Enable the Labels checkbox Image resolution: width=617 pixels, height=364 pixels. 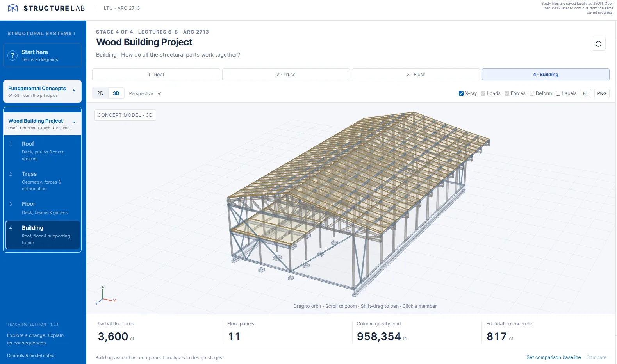[x=558, y=93]
